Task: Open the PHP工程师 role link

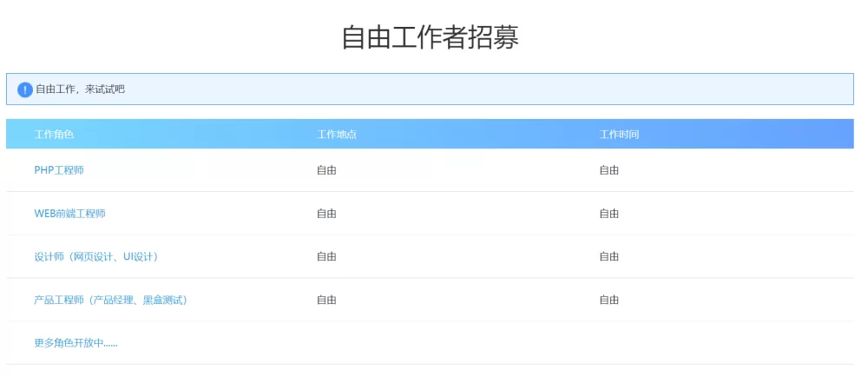Action: pyautogui.click(x=59, y=170)
